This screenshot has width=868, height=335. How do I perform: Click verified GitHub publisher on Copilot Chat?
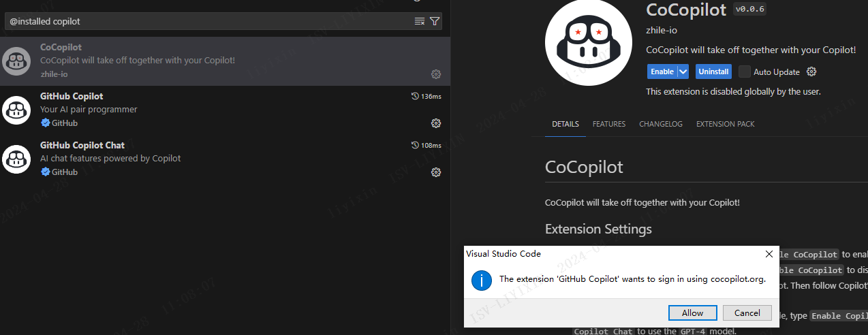coord(59,172)
